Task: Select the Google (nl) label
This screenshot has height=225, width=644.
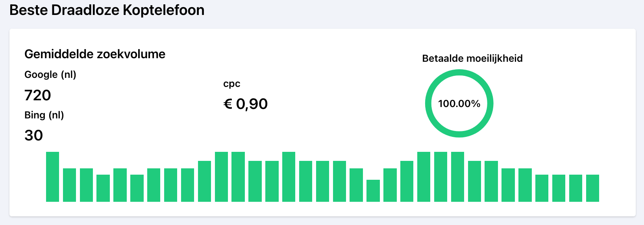Action: (x=50, y=74)
